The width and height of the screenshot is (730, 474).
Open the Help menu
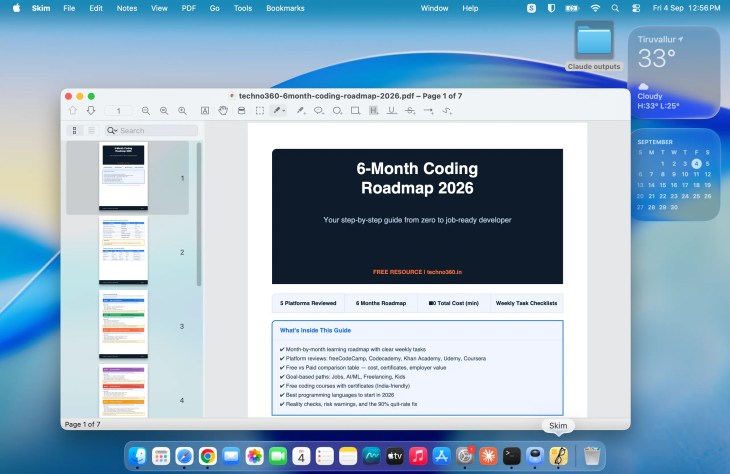coord(470,8)
